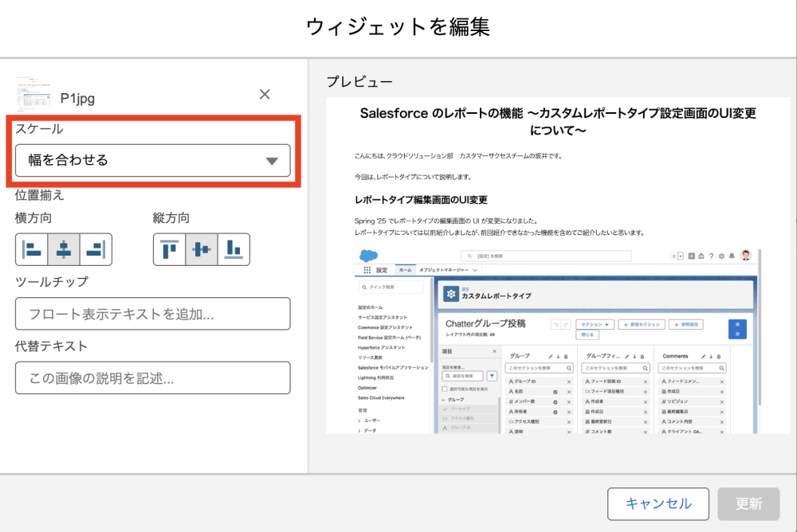Click the ツールチップ float text field
797x532 pixels.
pos(152,314)
